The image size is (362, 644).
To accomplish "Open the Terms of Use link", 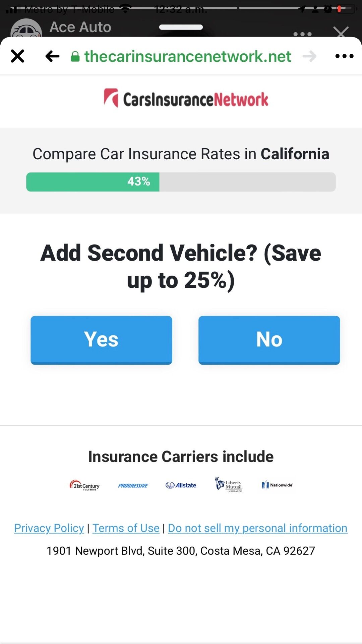I will [126, 528].
